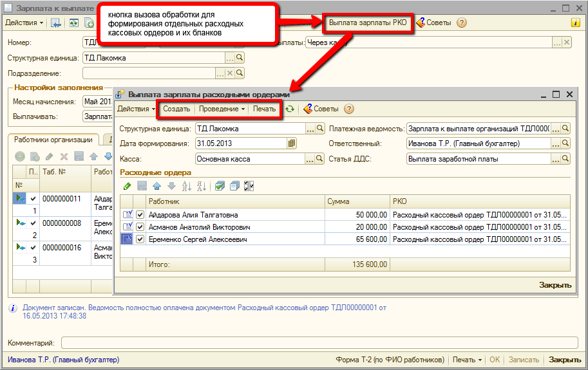Viewport: 588px width, 370px height.
Task: Click the calendar icon beside Дата формирования
Action: tap(292, 143)
